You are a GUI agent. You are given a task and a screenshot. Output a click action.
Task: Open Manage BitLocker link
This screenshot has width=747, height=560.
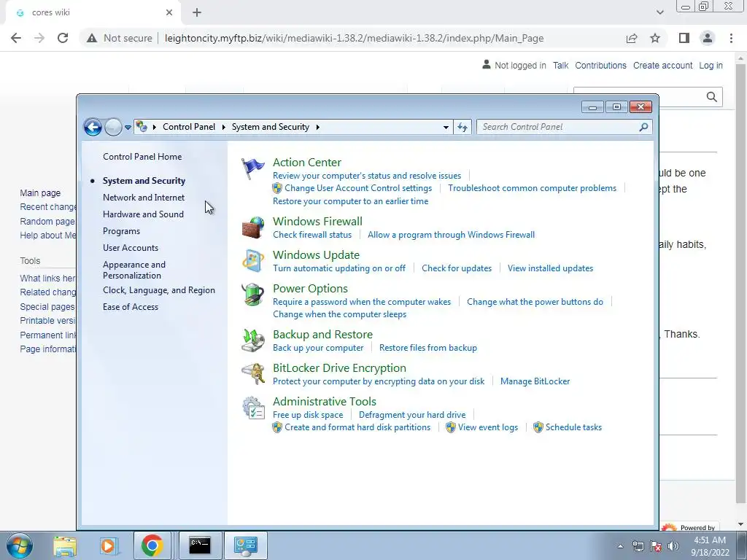[x=535, y=381]
